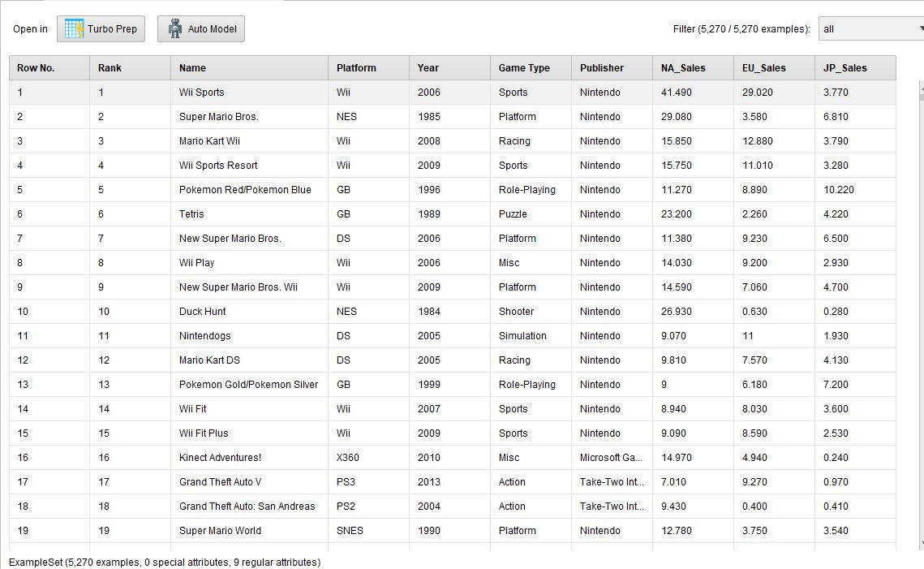Select the Tetris name cell
Image resolution: width=924 pixels, height=569 pixels.
(250, 214)
